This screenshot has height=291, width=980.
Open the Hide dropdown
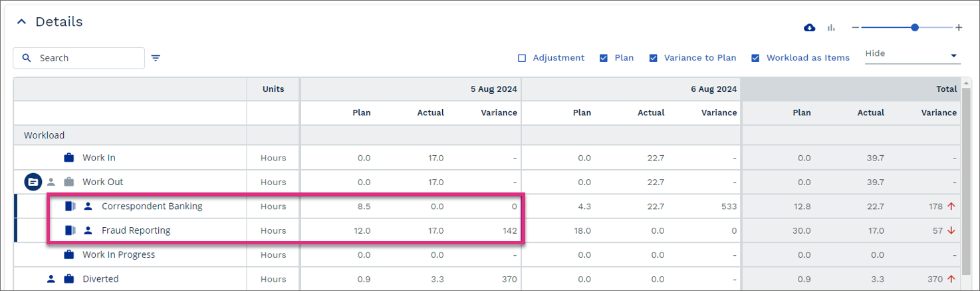(x=912, y=55)
